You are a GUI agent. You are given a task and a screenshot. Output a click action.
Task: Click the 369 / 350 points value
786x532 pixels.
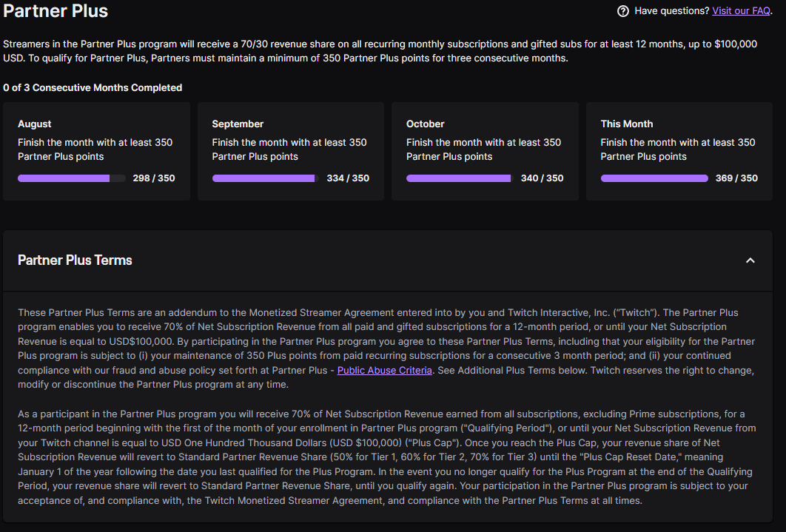click(x=736, y=178)
